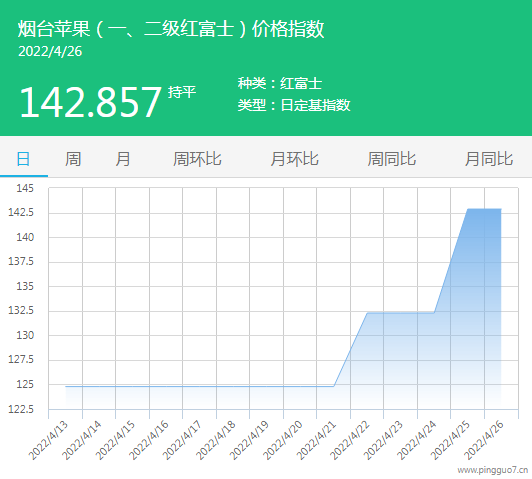Click the 持平 status label
The image size is (532, 479).
point(182,92)
